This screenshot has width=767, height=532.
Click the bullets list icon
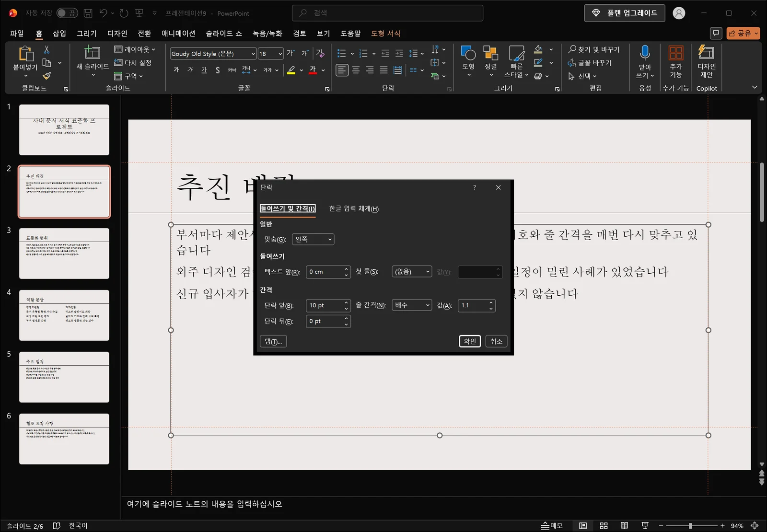tap(342, 53)
